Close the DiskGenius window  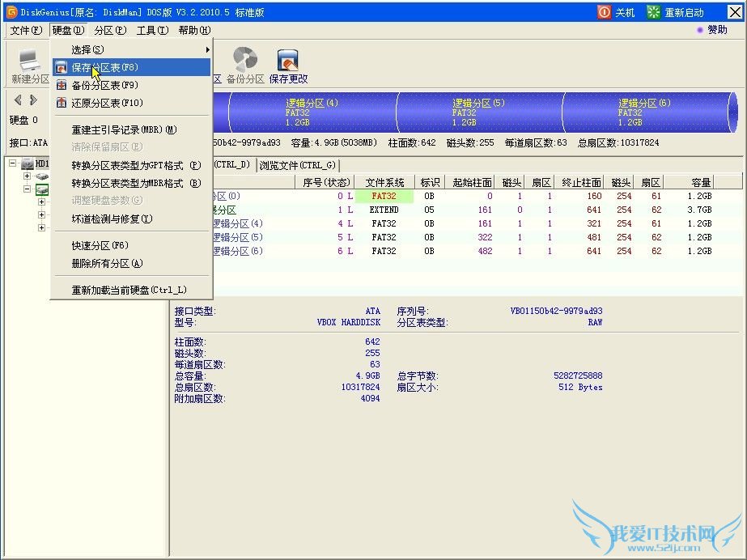[x=735, y=12]
